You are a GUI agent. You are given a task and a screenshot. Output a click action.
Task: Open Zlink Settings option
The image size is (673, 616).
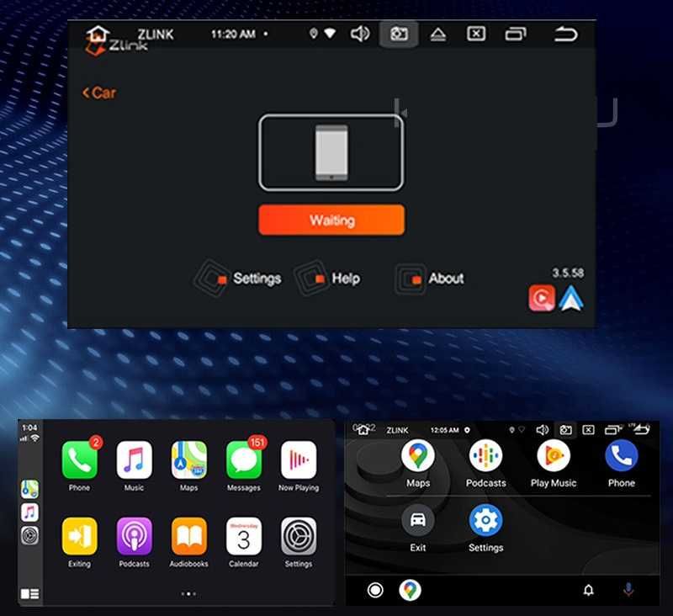(239, 279)
